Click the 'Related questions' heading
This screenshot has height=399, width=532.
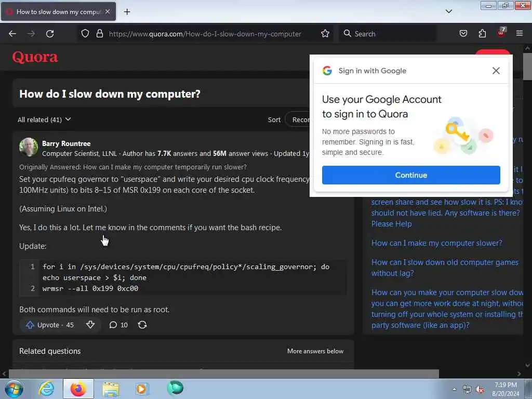click(x=50, y=351)
